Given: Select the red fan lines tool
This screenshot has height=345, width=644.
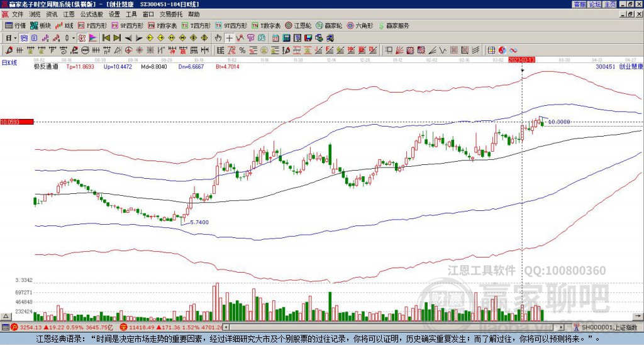Looking at the screenshot, I should [x=399, y=50].
